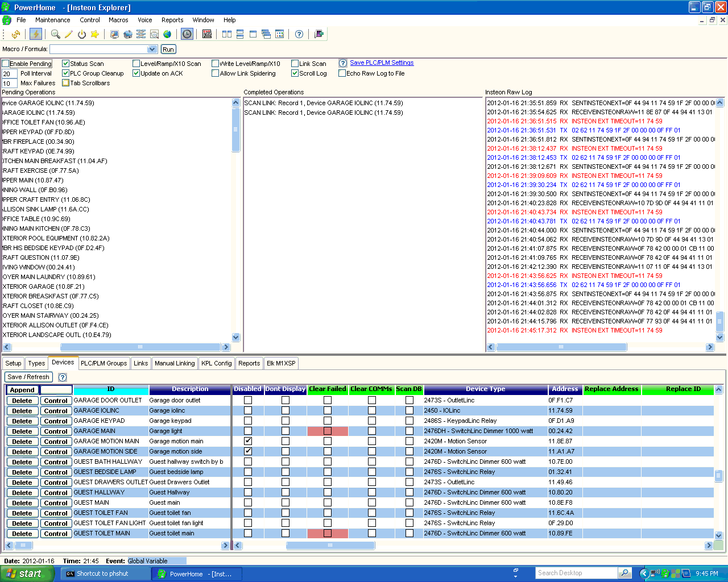Toggle the lightning bolt toolbar icon

(35, 34)
